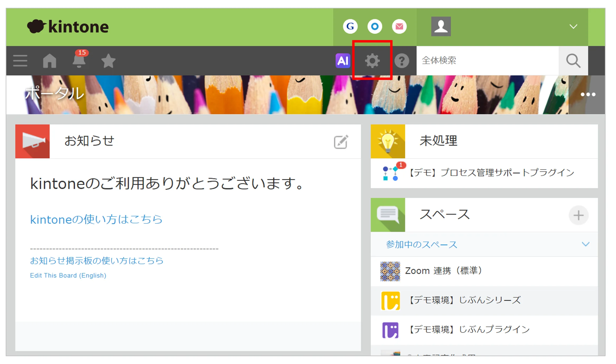Launch the AI assistant button
Viewport: 616px width, 364px height.
point(343,61)
